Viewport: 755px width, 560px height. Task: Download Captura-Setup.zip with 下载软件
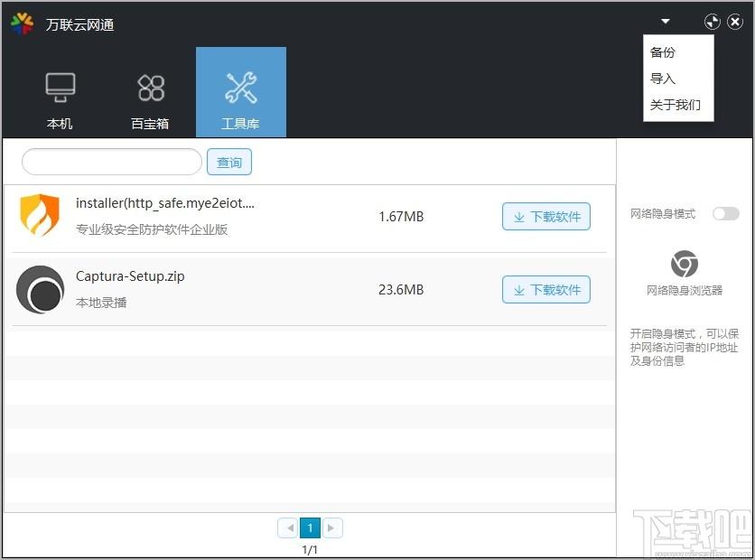(546, 290)
